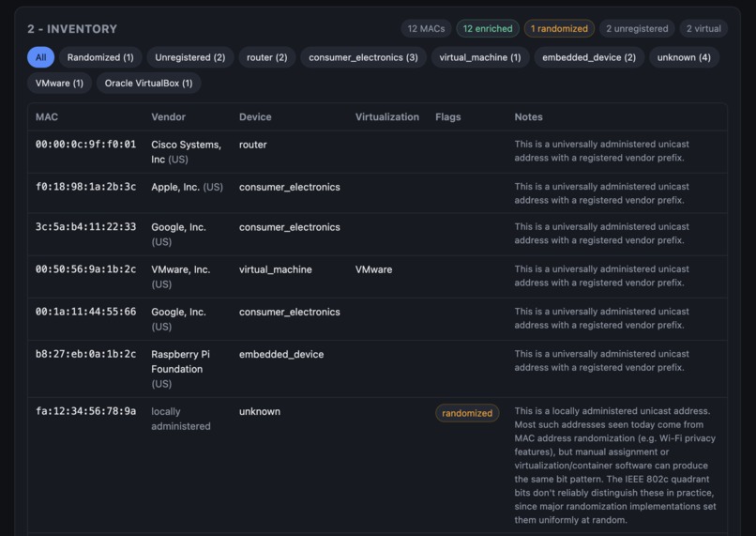
Task: Click the 2 unregistered badge
Action: pos(637,28)
